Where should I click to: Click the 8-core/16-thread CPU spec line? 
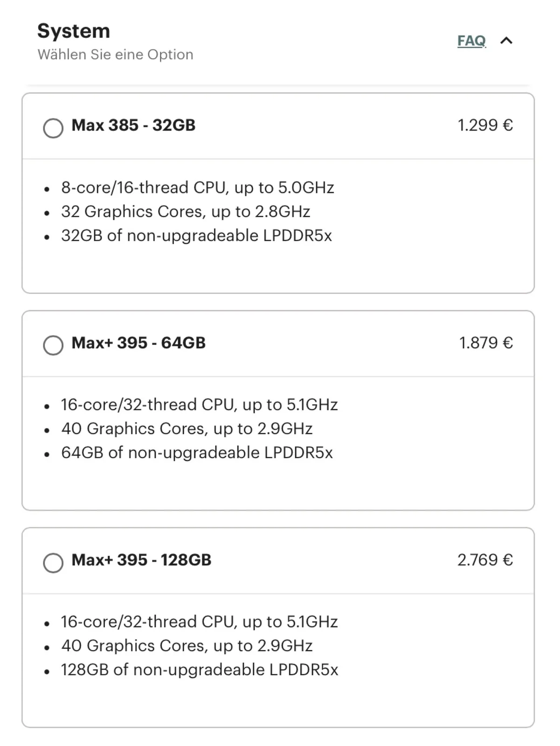click(197, 188)
